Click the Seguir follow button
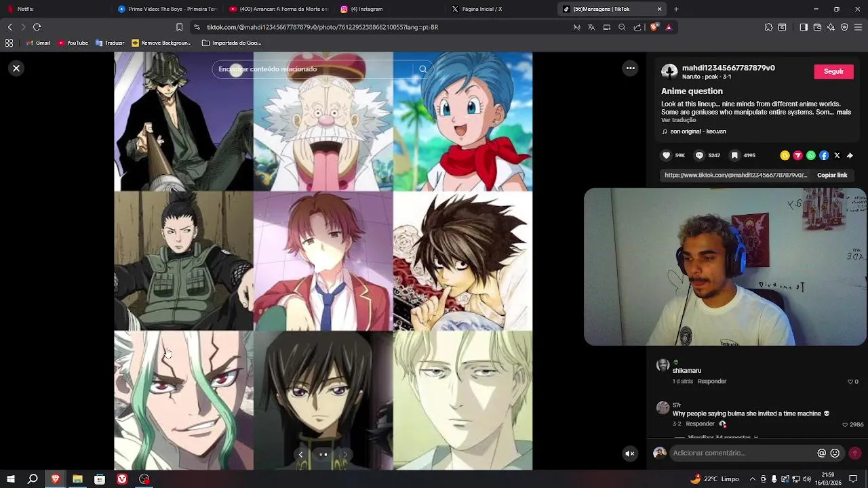The width and height of the screenshot is (868, 488). tap(833, 71)
